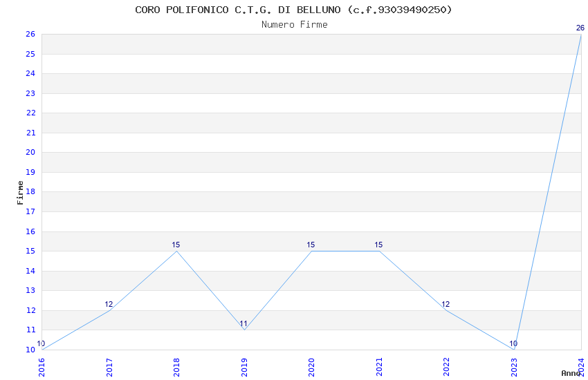Select x-axis year 2018
This screenshot has width=588, height=380.
[x=176, y=368]
